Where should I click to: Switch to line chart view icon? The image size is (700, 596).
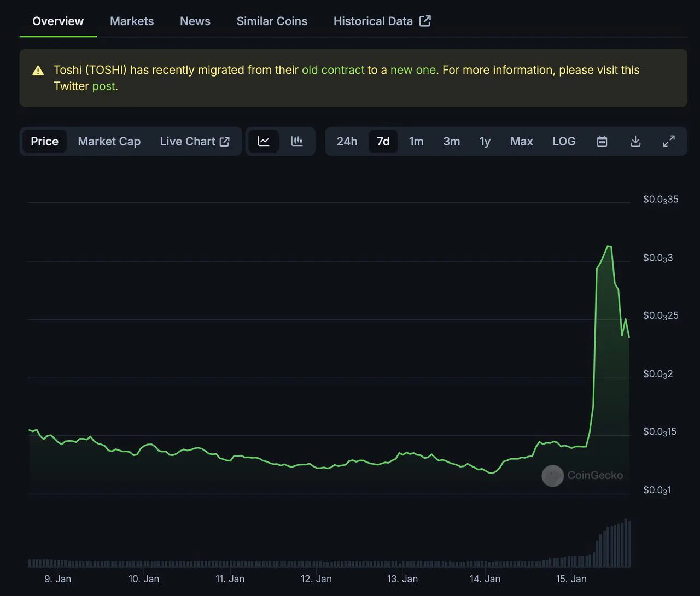click(264, 141)
